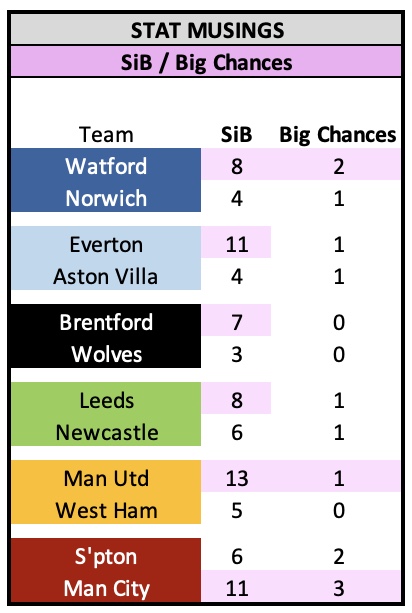
Task: Click the S'pton team cell
Action: pos(106,554)
